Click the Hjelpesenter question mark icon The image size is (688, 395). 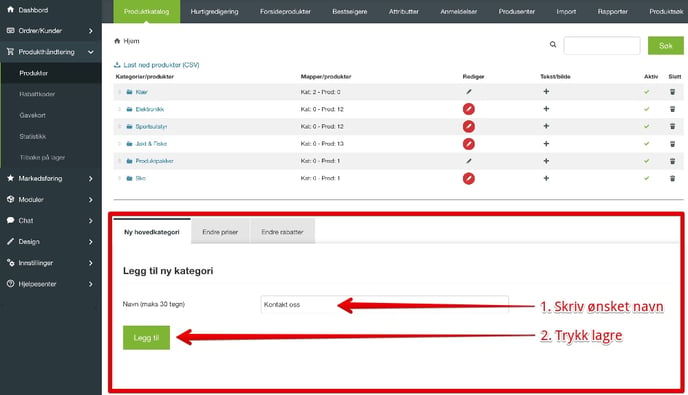pos(11,284)
